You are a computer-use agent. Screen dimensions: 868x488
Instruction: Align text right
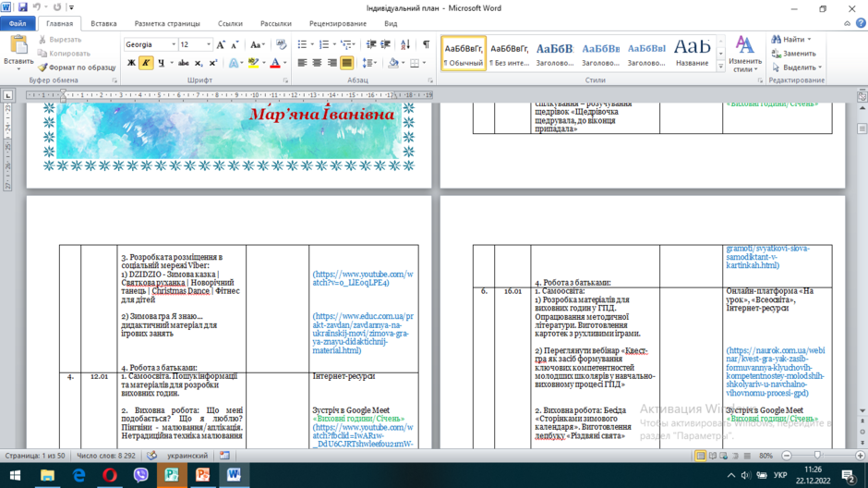[332, 63]
